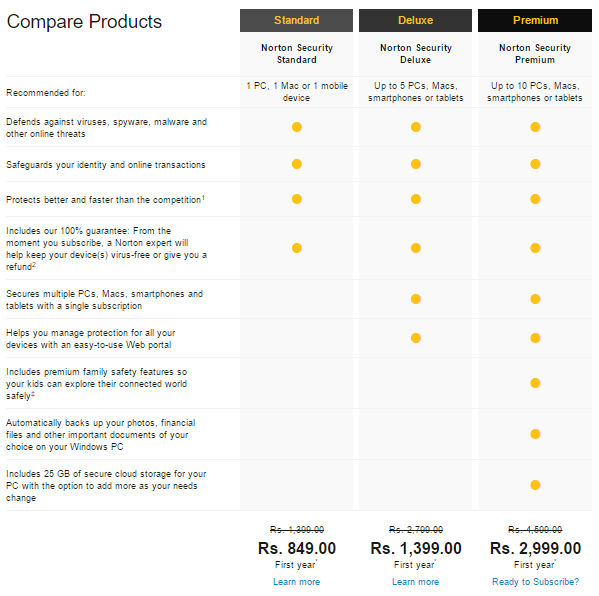Click Deluxe dot for multiple devices row
The width and height of the screenshot is (599, 596).
click(416, 299)
